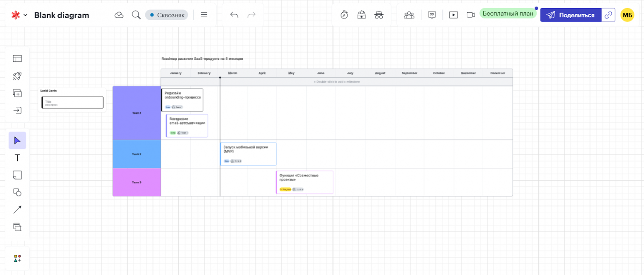Open search with the magnifier icon
The height and width of the screenshot is (275, 644).
(136, 15)
